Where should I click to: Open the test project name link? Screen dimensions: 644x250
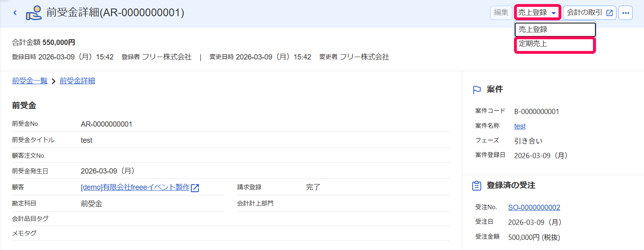520,126
